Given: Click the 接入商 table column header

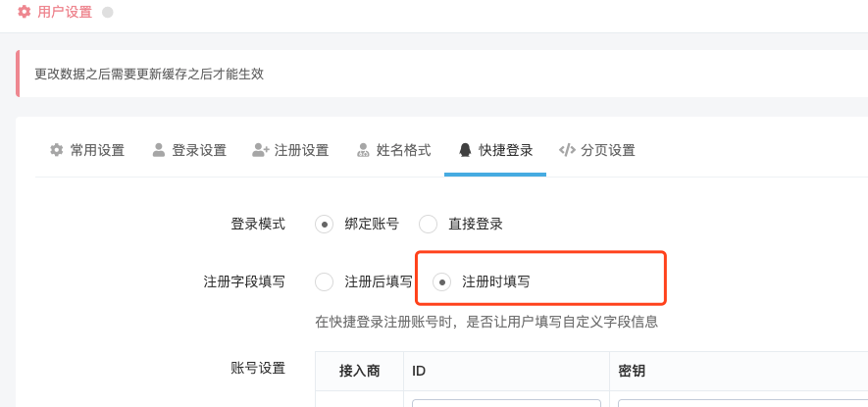Looking at the screenshot, I should coord(360,371).
